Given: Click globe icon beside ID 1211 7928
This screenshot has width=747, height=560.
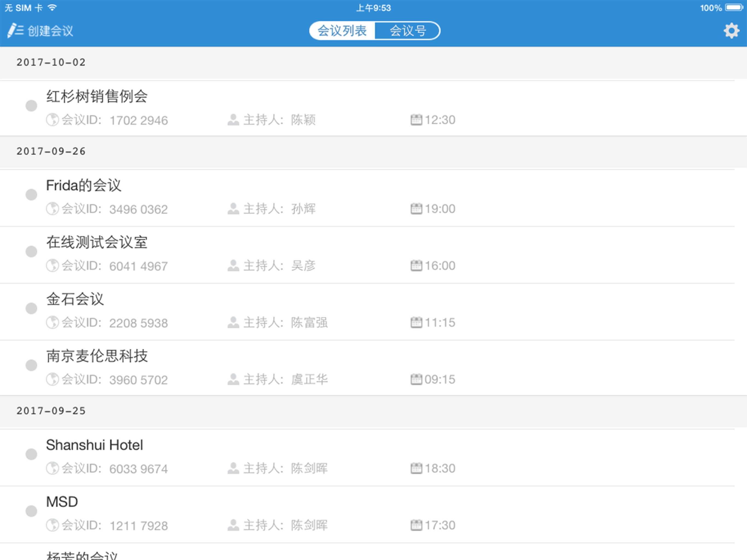Looking at the screenshot, I should tap(52, 525).
